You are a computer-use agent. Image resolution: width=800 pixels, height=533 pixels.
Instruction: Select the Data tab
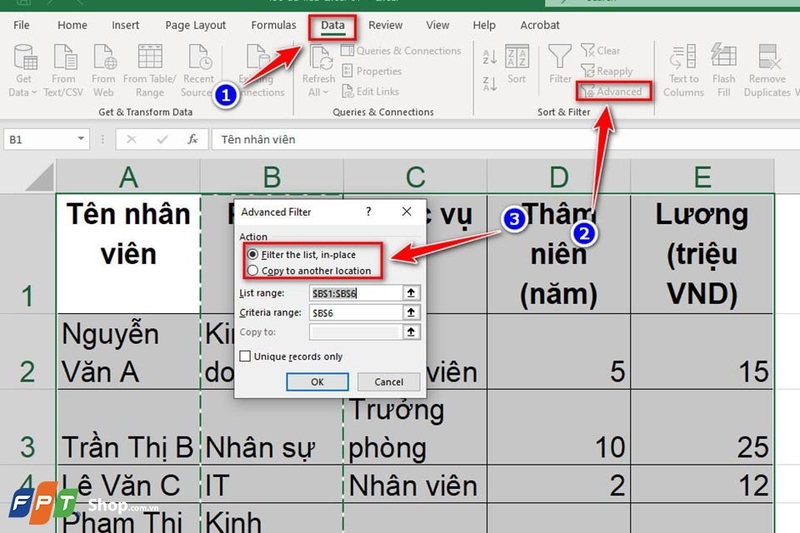tap(333, 26)
